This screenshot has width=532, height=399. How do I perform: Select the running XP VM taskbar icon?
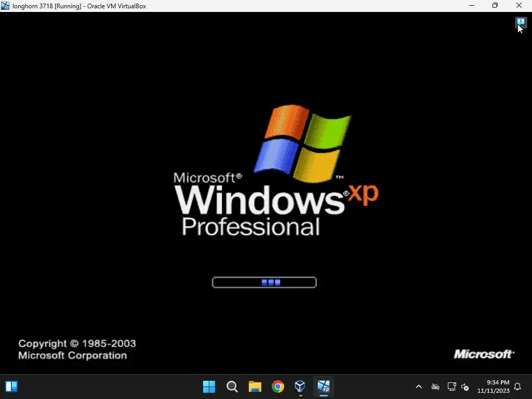tap(323, 387)
